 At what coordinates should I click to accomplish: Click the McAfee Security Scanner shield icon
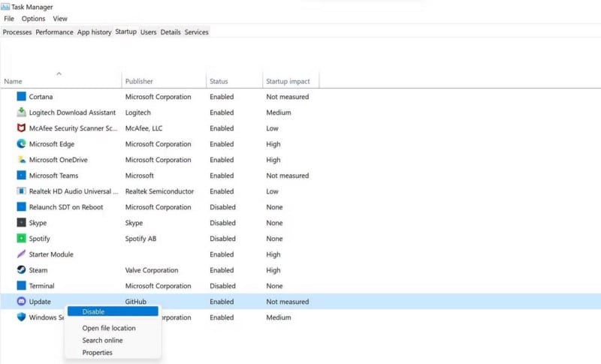click(22, 128)
